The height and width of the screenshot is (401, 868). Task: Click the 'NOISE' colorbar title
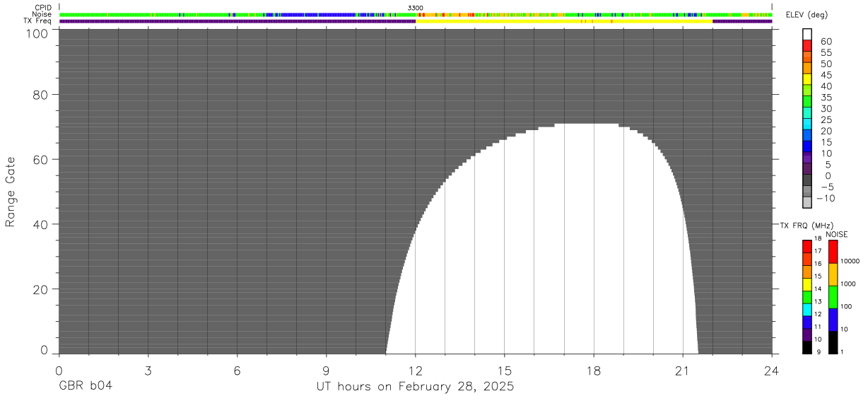(x=837, y=233)
